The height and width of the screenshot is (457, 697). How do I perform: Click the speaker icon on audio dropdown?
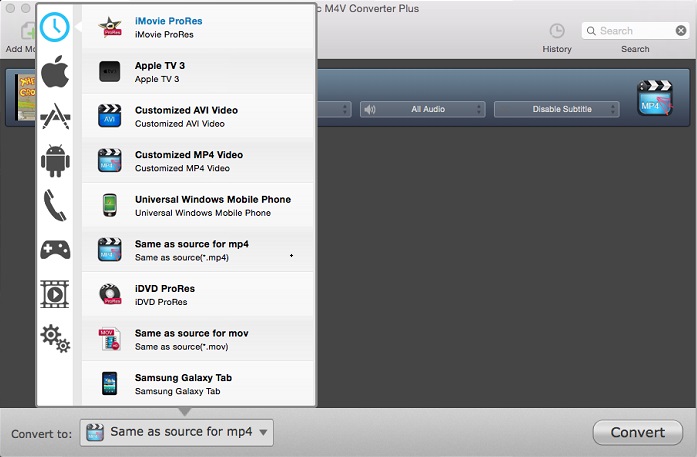coord(370,109)
